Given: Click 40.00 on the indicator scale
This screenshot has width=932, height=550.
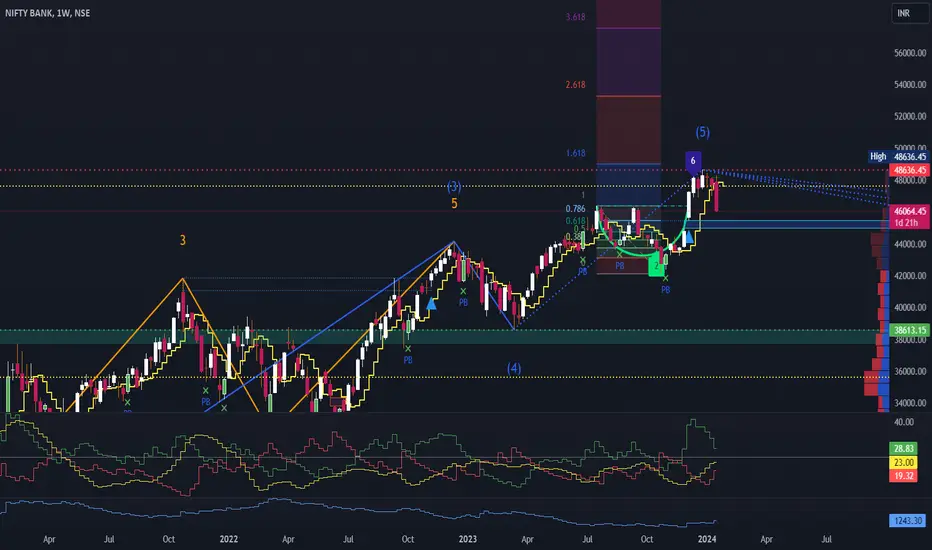Looking at the screenshot, I should click(904, 422).
